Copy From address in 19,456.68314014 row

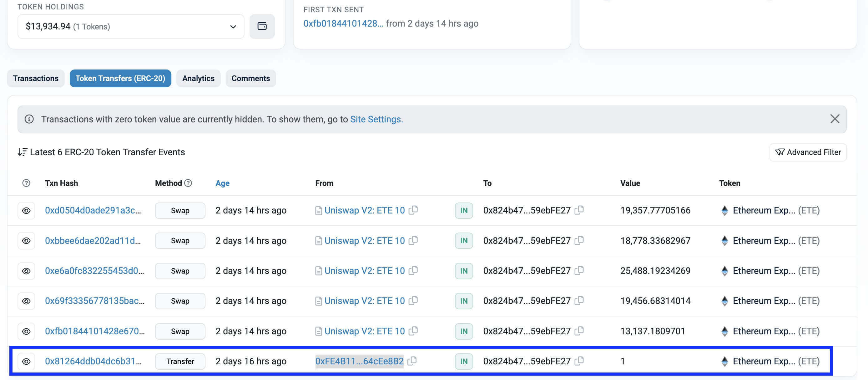(x=413, y=300)
